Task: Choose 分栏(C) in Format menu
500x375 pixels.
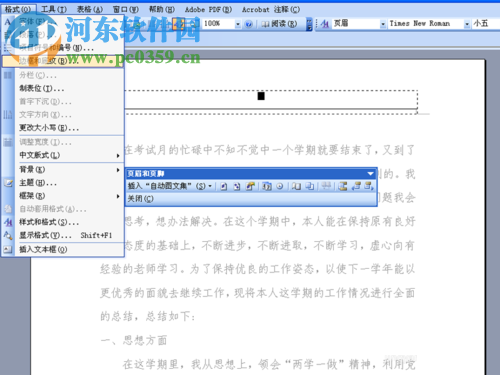Action: pyautogui.click(x=63, y=75)
